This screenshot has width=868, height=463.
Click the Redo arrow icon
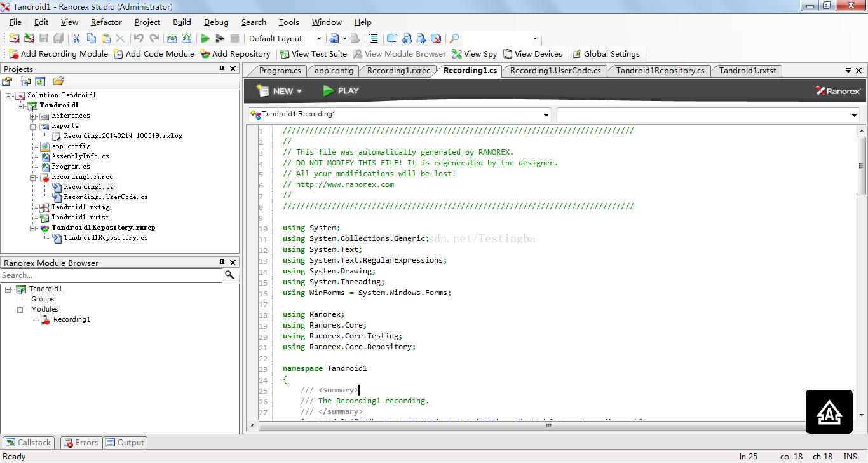tap(154, 38)
